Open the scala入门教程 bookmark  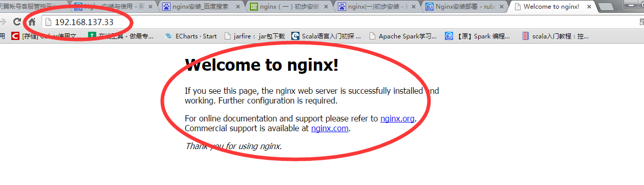point(555,36)
